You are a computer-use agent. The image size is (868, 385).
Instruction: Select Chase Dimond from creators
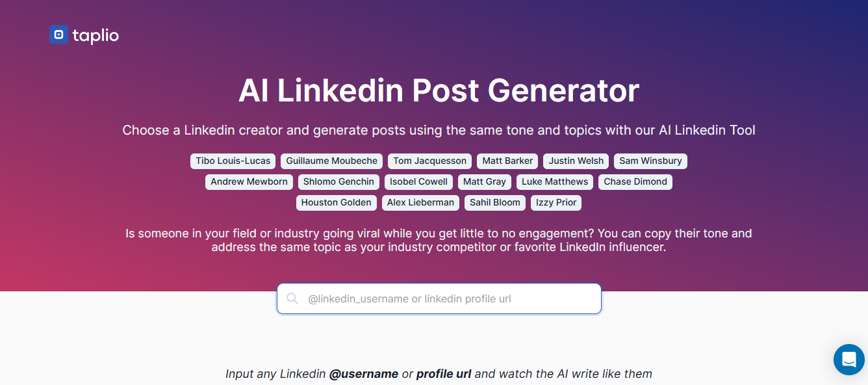[635, 181]
